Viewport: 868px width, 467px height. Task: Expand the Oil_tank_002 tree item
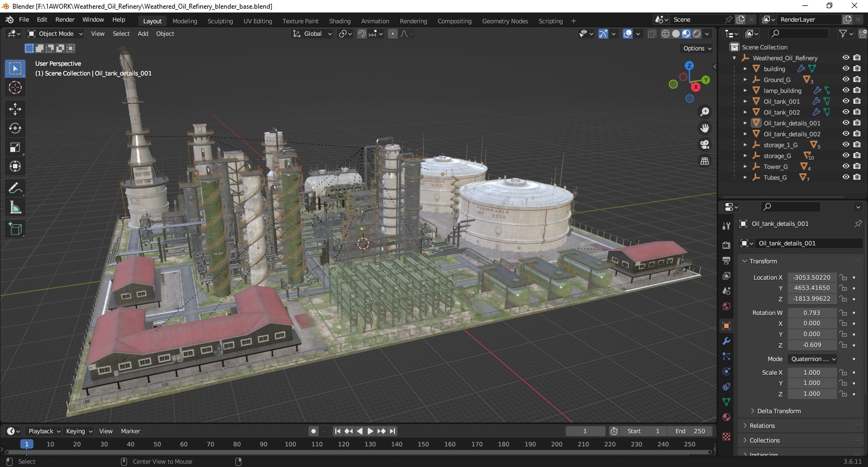[745, 112]
